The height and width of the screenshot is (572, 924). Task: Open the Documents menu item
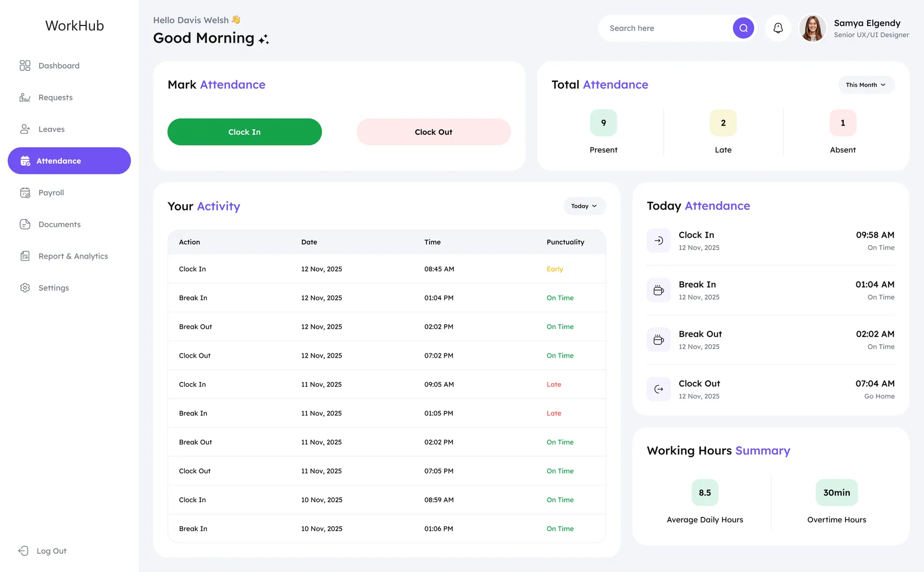[x=69, y=224]
